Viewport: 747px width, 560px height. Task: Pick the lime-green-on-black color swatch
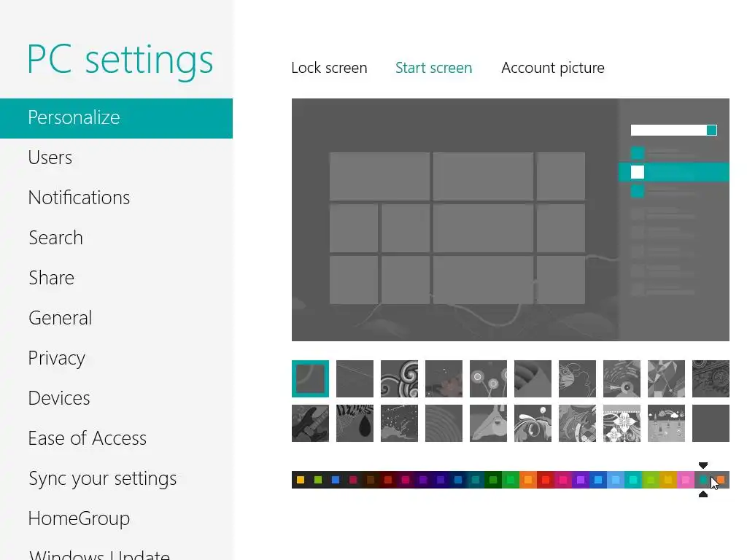tap(318, 480)
